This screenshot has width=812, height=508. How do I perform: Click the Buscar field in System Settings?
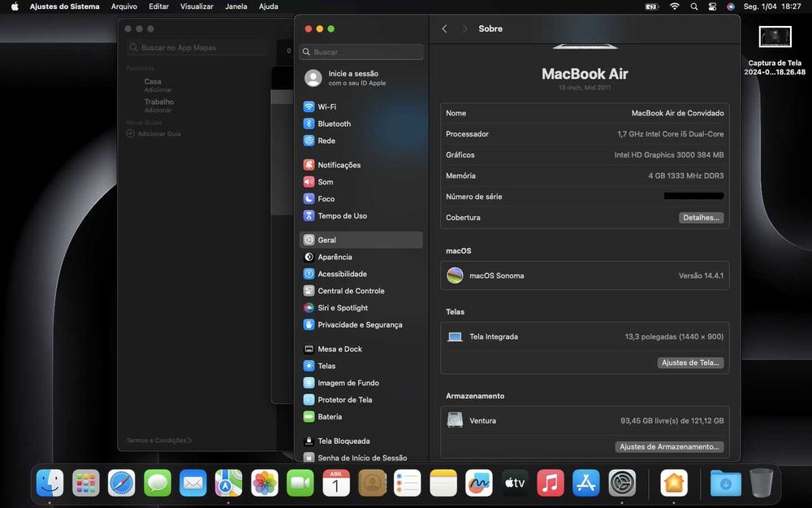pos(361,52)
